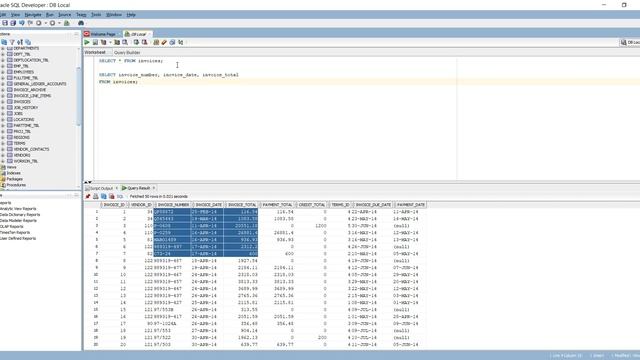Click the SQL Tuning Advisor icon
This screenshot has height=360, width=640.
point(125,42)
